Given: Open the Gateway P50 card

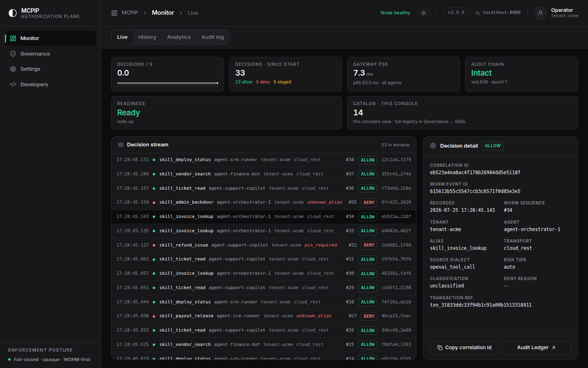Looking at the screenshot, I should (x=403, y=74).
